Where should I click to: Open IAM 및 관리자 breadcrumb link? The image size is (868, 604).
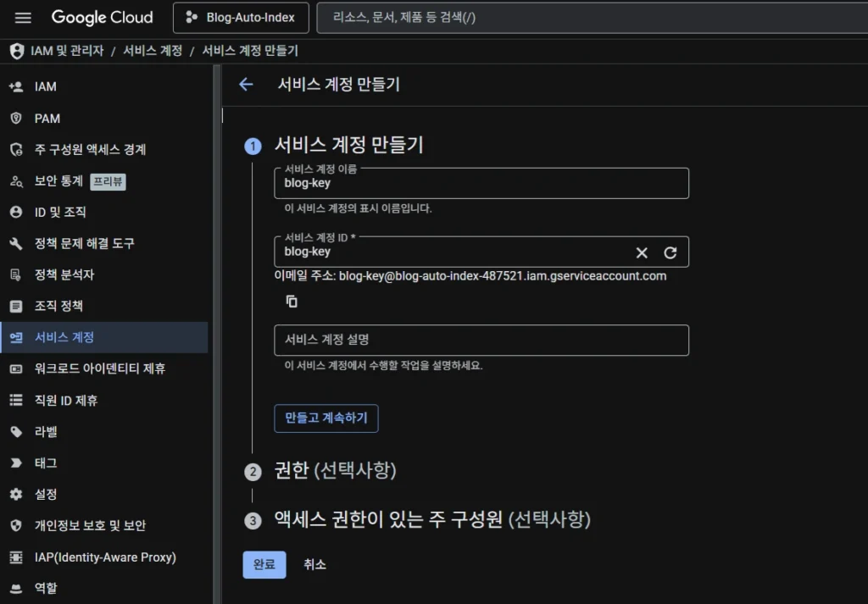[67, 51]
